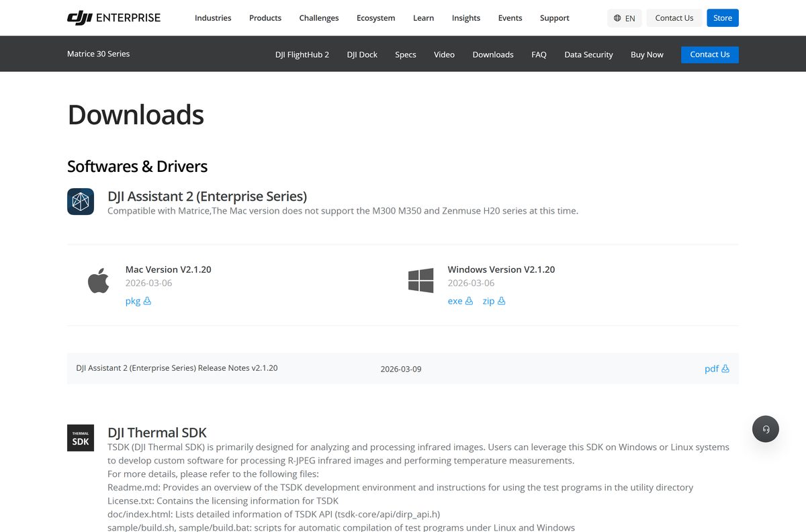
Task: Go to DJI Dock section
Action: 362,54
